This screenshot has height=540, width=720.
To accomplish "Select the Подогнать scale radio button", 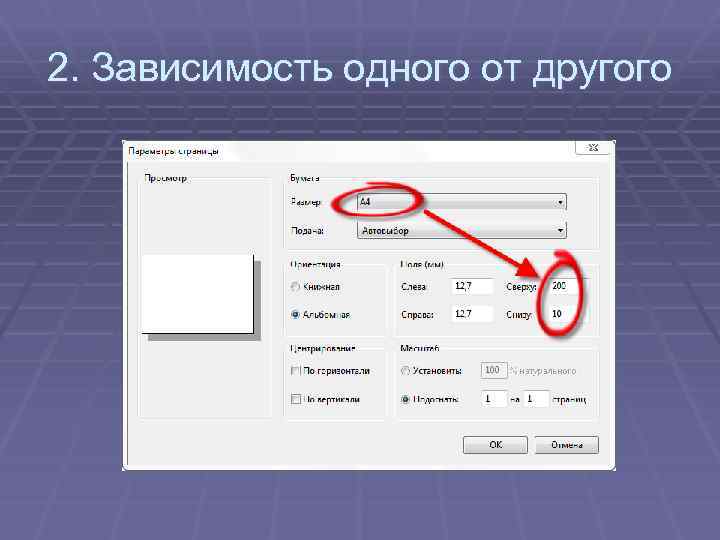I will tap(405, 399).
